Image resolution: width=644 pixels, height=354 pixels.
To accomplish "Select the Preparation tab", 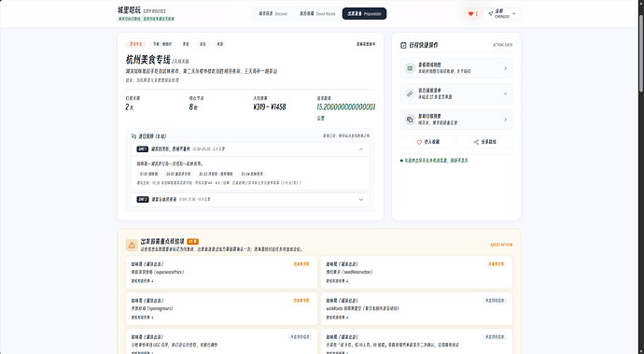I will (x=364, y=14).
